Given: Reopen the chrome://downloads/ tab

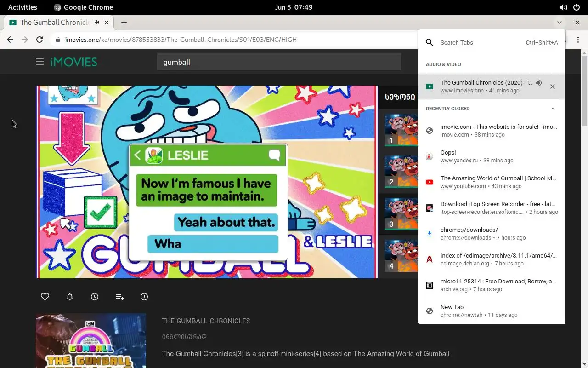Looking at the screenshot, I should 492,234.
